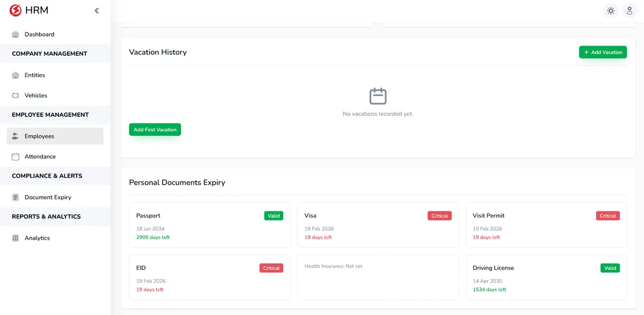Click the COMPLIANCE & ALERTS section header

47,176
